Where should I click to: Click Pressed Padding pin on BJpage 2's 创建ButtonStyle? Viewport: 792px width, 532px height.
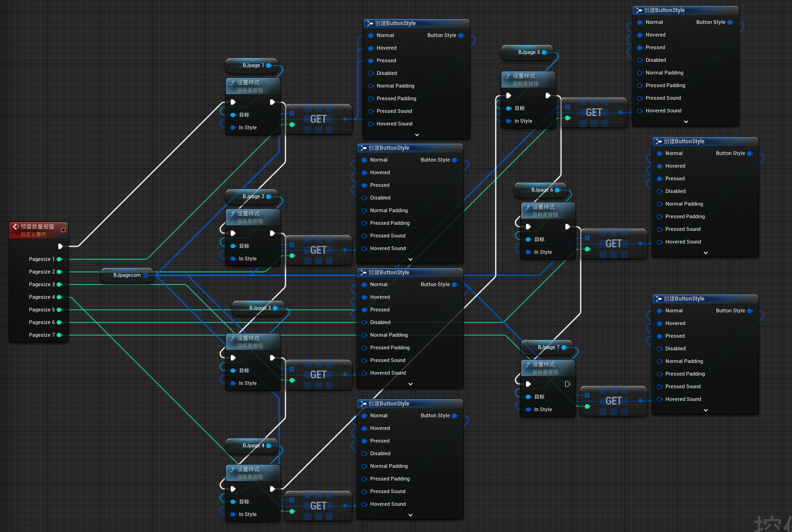365,223
